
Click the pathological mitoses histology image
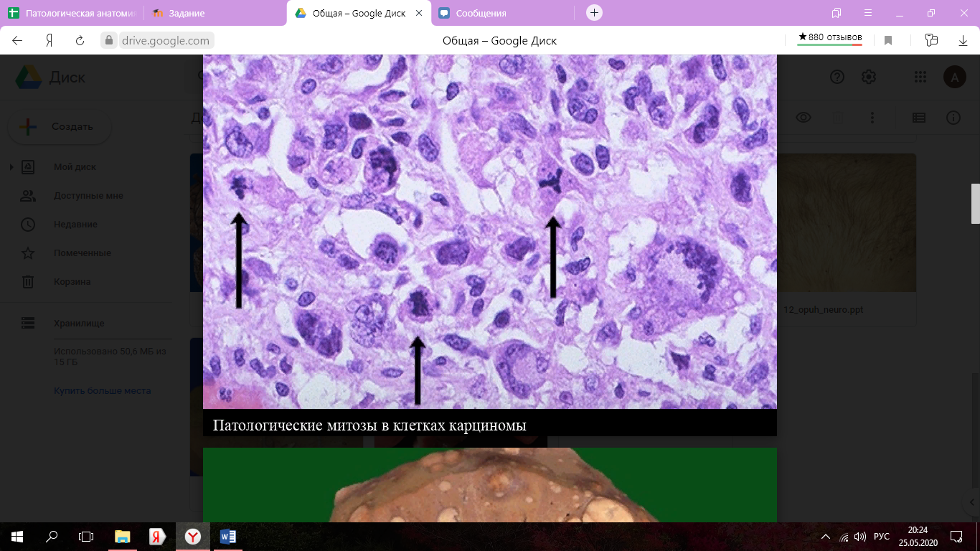click(x=489, y=232)
